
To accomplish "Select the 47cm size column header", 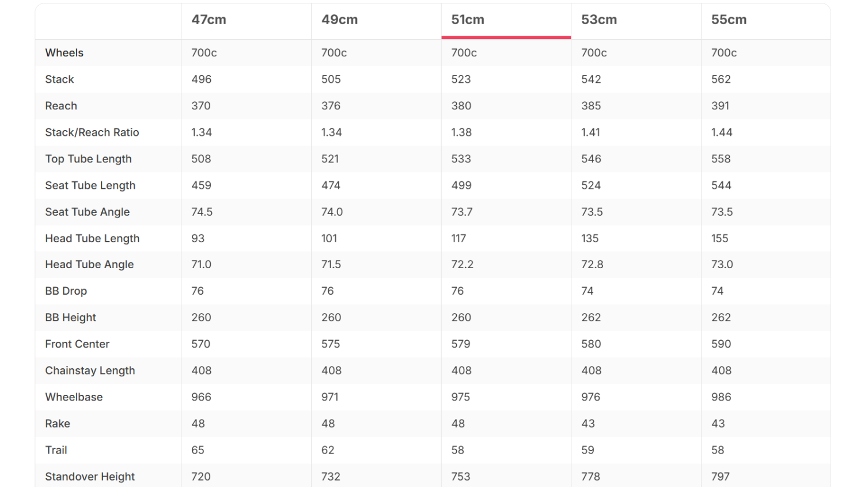I will (209, 20).
